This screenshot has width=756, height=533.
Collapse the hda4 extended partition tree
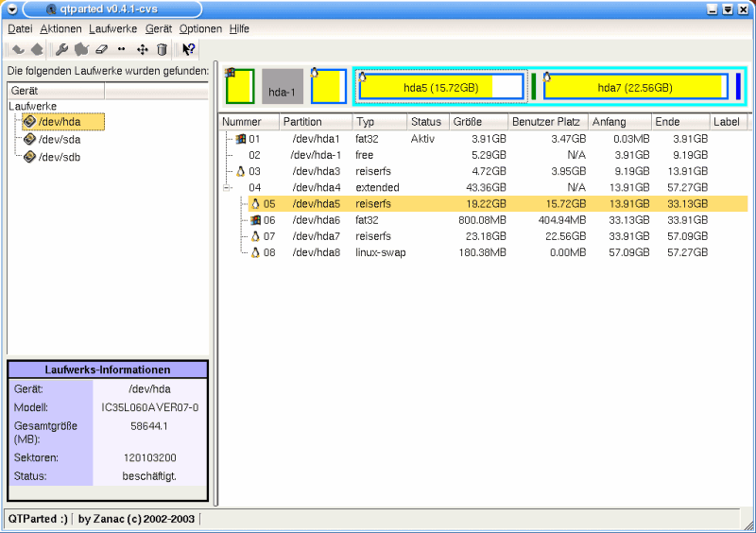point(227,188)
